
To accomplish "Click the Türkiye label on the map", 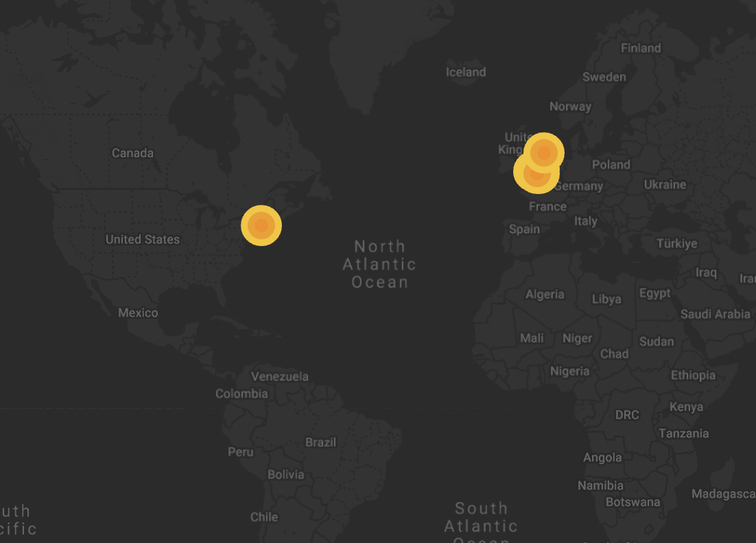I will pyautogui.click(x=676, y=243).
